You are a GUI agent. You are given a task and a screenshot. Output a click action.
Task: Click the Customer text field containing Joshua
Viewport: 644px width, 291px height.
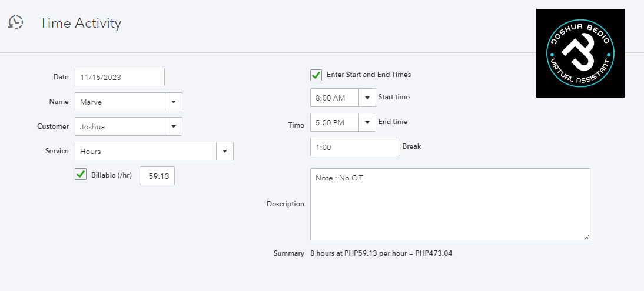pyautogui.click(x=119, y=126)
